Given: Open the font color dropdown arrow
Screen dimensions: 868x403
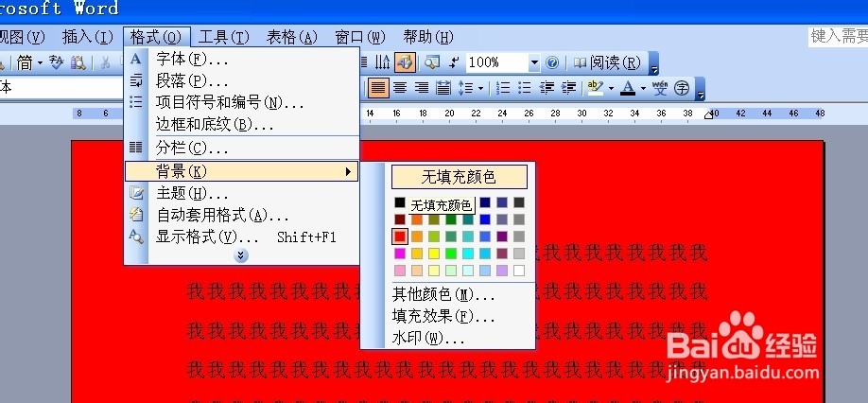Looking at the screenshot, I should [x=643, y=87].
